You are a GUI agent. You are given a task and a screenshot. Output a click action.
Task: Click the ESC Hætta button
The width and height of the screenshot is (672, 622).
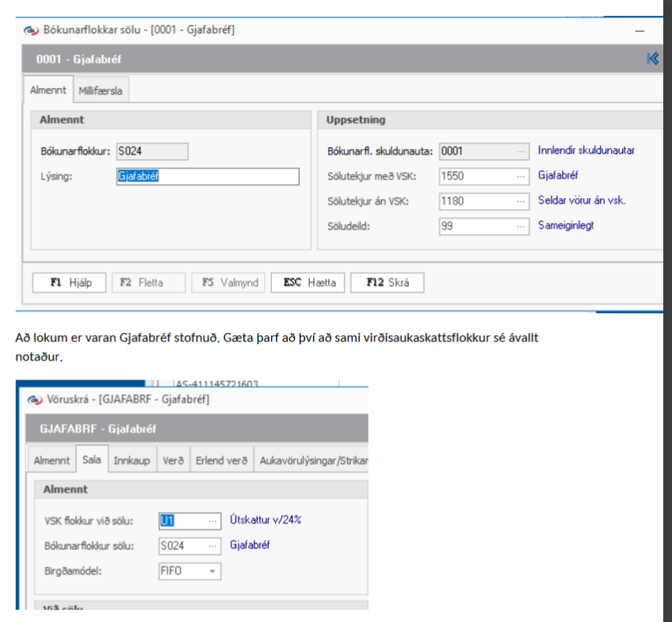click(308, 283)
